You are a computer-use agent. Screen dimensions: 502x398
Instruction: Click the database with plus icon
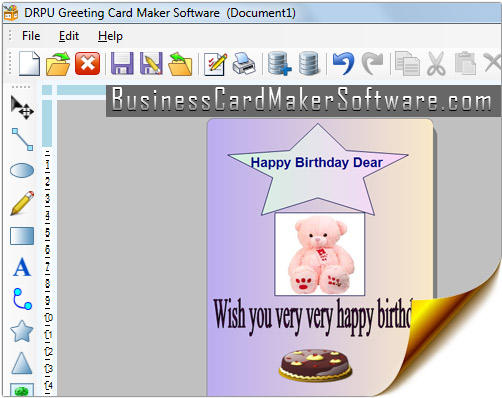click(279, 63)
